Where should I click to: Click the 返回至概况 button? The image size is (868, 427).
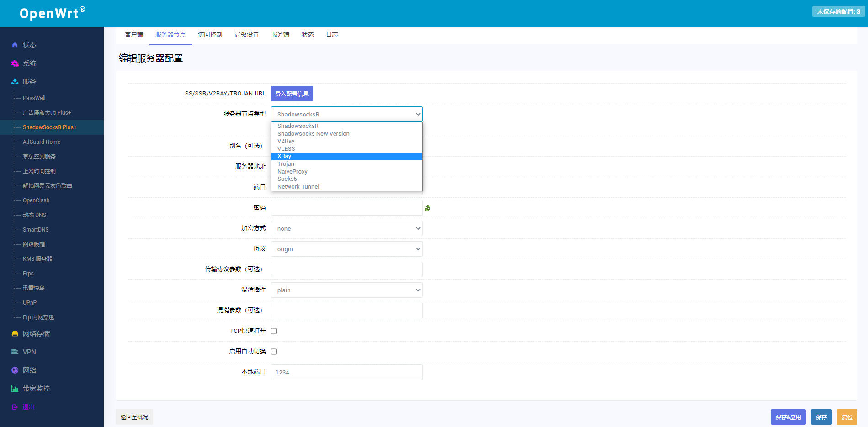(x=134, y=417)
